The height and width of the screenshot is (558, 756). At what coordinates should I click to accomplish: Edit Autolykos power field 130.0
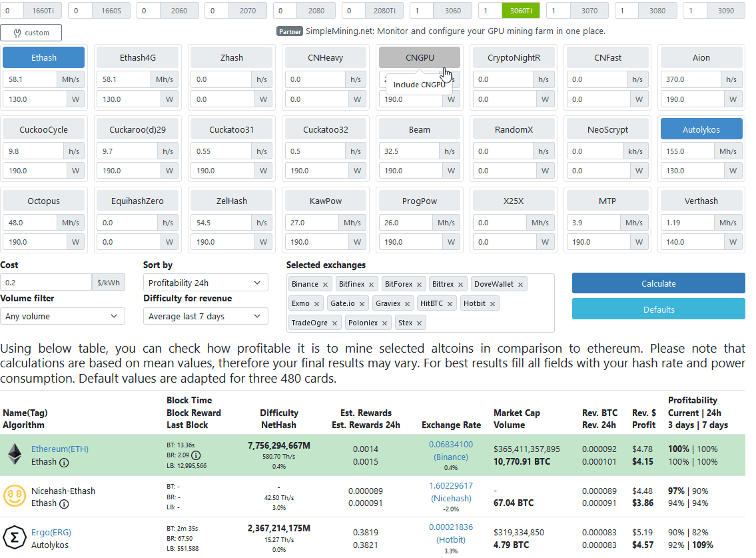[692, 171]
